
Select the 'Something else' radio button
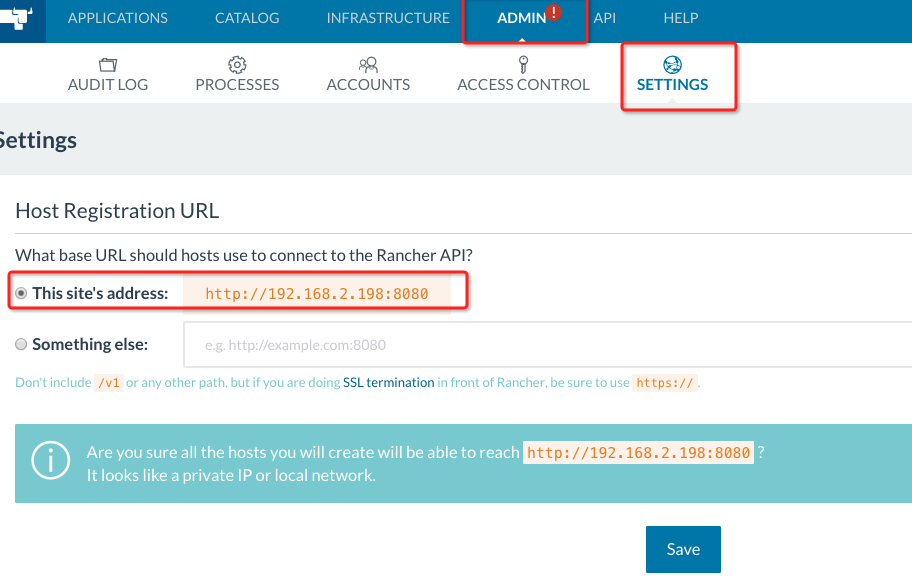21,344
